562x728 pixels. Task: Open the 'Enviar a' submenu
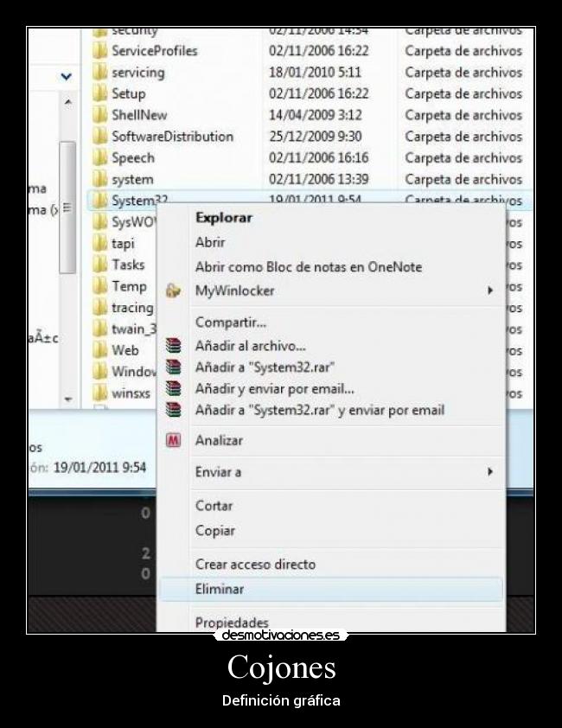218,472
